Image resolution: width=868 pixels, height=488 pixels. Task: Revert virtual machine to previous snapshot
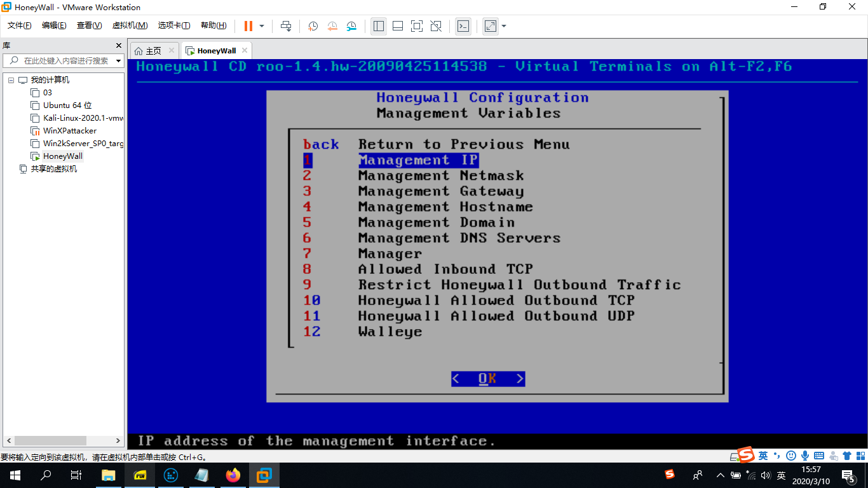point(332,26)
